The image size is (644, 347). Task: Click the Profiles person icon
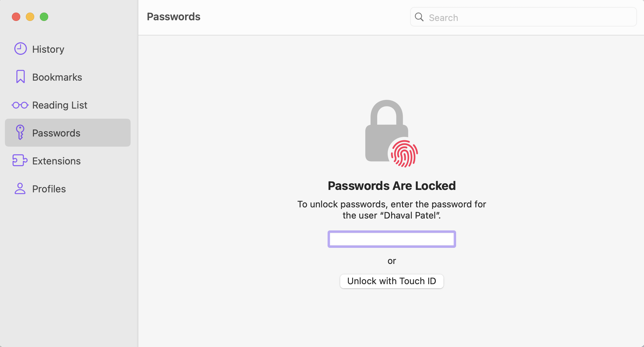pyautogui.click(x=20, y=189)
